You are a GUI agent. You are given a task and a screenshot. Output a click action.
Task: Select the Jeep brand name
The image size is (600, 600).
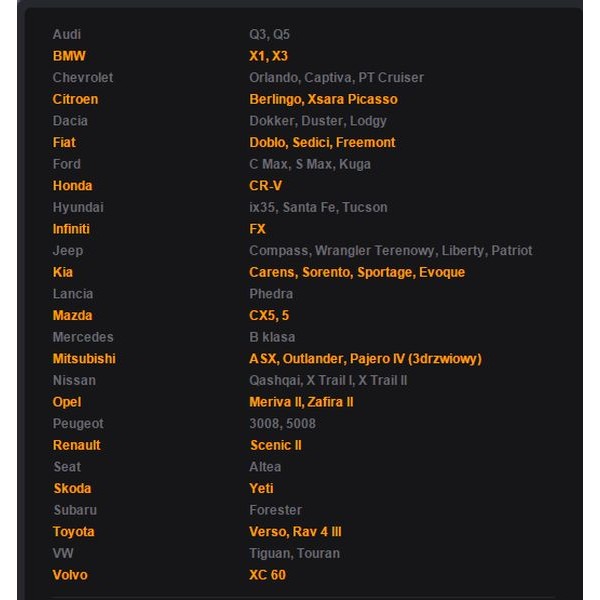point(68,251)
